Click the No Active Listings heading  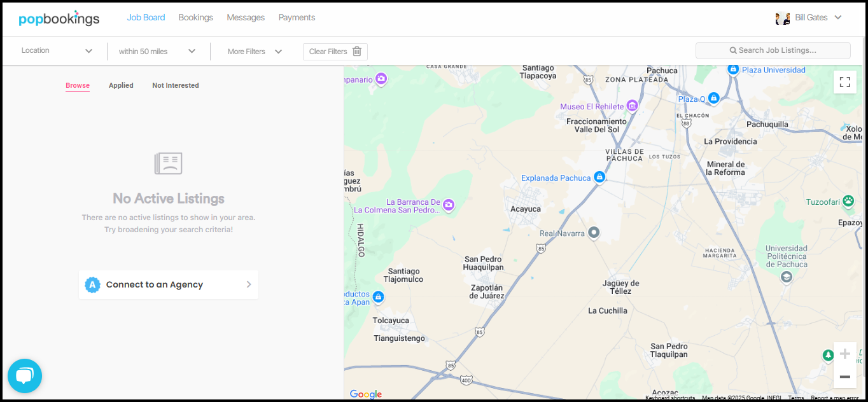[169, 198]
